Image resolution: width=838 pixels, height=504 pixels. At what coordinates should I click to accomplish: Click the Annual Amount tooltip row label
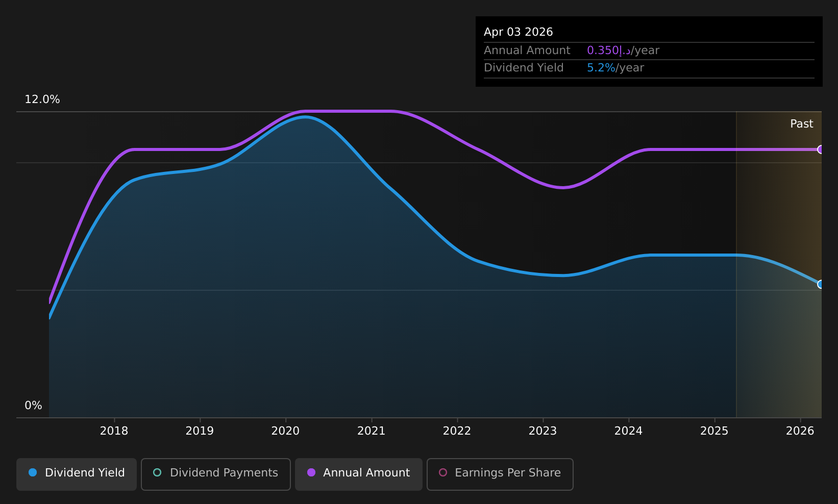pos(527,51)
